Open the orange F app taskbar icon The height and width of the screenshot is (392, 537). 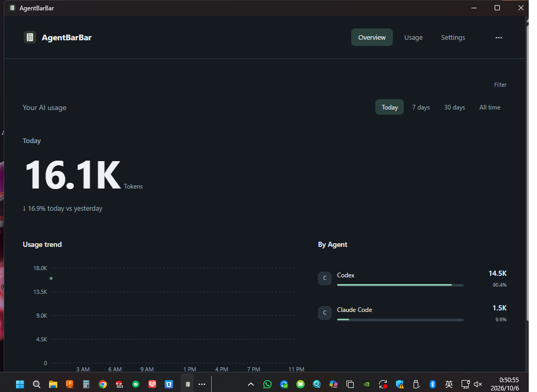pyautogui.click(x=70, y=384)
